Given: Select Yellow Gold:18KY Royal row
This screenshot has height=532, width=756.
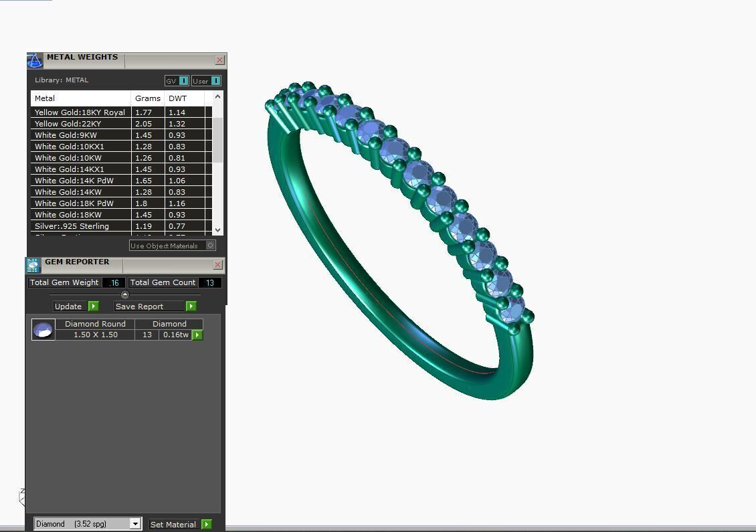Looking at the screenshot, I should (122, 112).
